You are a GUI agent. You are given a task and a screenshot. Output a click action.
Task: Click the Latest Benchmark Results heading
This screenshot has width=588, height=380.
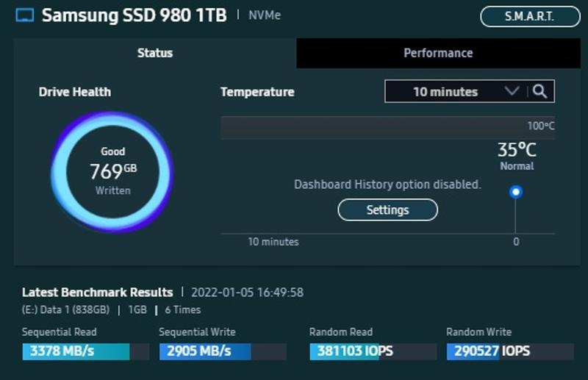click(x=98, y=293)
